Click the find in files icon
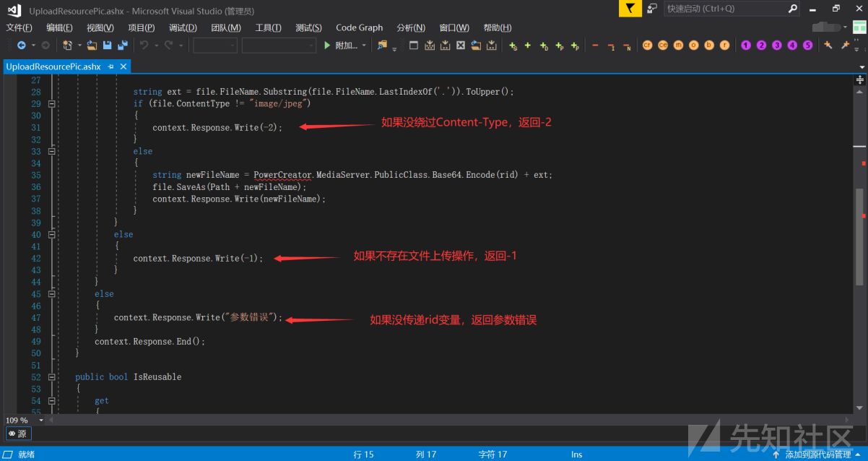This screenshot has height=461, width=868. click(382, 45)
